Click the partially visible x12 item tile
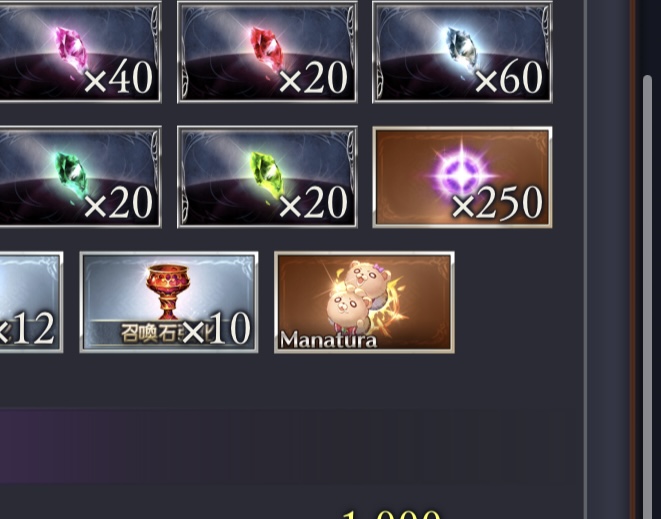 pyautogui.click(x=31, y=302)
